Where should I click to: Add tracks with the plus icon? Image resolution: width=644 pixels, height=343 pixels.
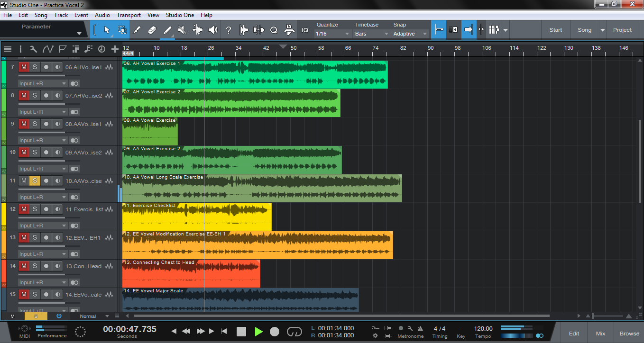coord(115,49)
